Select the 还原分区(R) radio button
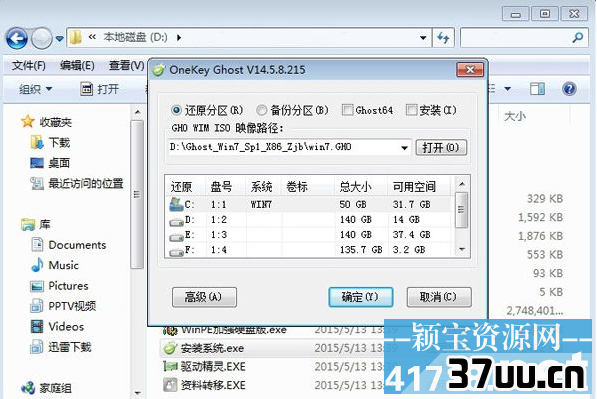 [x=176, y=110]
